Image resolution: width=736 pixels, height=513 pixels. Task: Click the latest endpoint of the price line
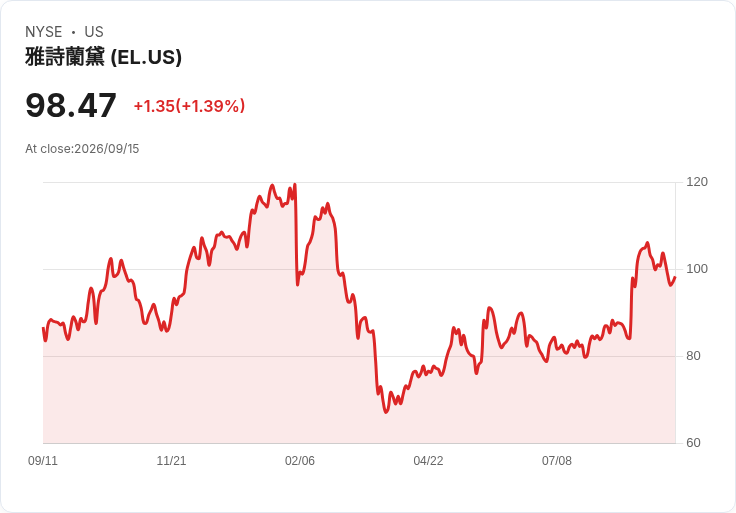[x=675, y=277]
